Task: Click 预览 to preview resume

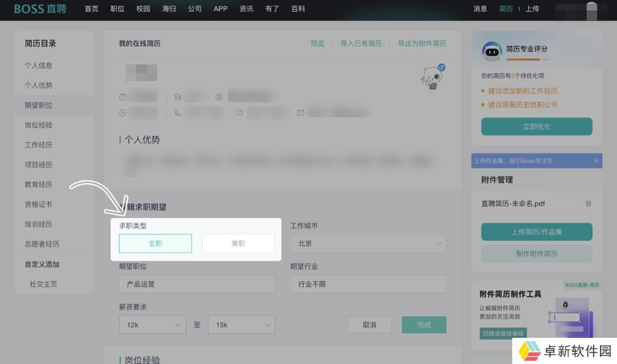Action: tap(317, 43)
